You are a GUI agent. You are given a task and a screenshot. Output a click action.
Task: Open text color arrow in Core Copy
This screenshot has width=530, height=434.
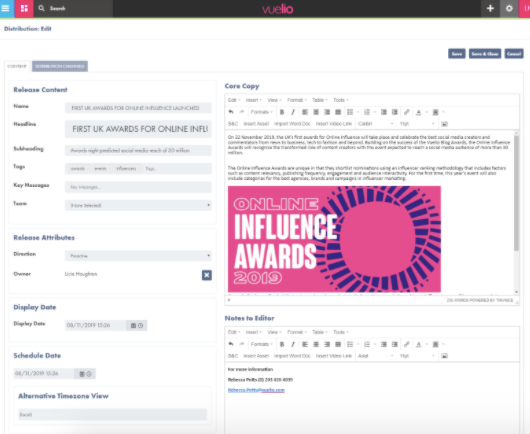pyautogui.click(x=427, y=112)
